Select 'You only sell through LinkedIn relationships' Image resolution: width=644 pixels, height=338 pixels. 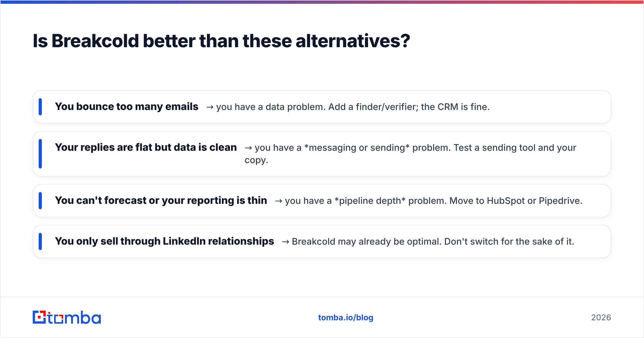(x=164, y=241)
